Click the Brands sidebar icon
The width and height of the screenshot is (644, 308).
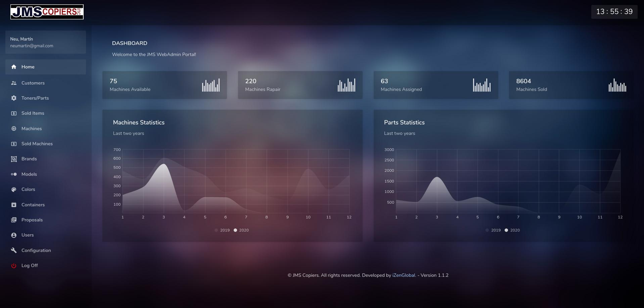point(14,159)
